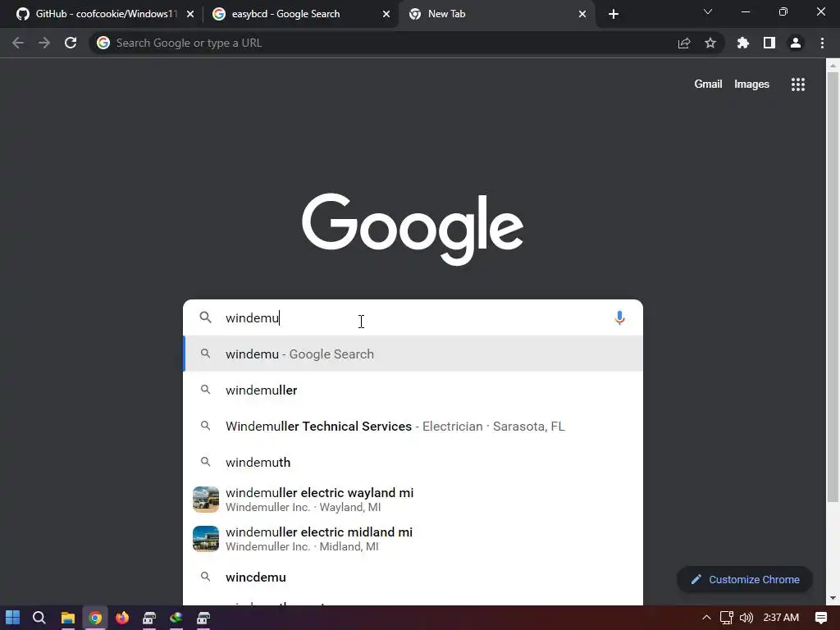The image size is (840, 630).
Task: Reload the current page
Action: point(71,43)
